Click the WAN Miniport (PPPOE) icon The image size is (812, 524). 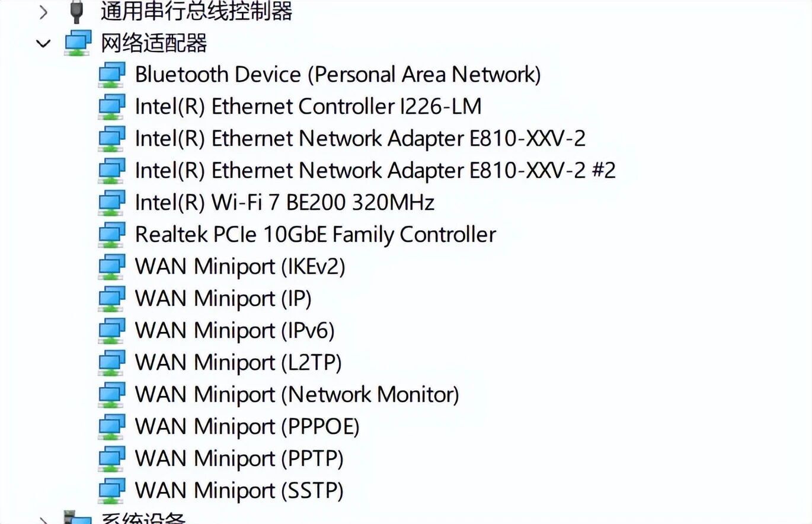(111, 427)
